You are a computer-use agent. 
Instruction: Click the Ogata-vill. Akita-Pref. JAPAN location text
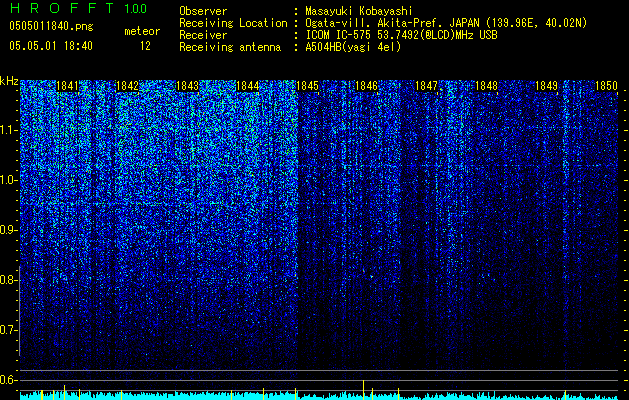point(446,23)
